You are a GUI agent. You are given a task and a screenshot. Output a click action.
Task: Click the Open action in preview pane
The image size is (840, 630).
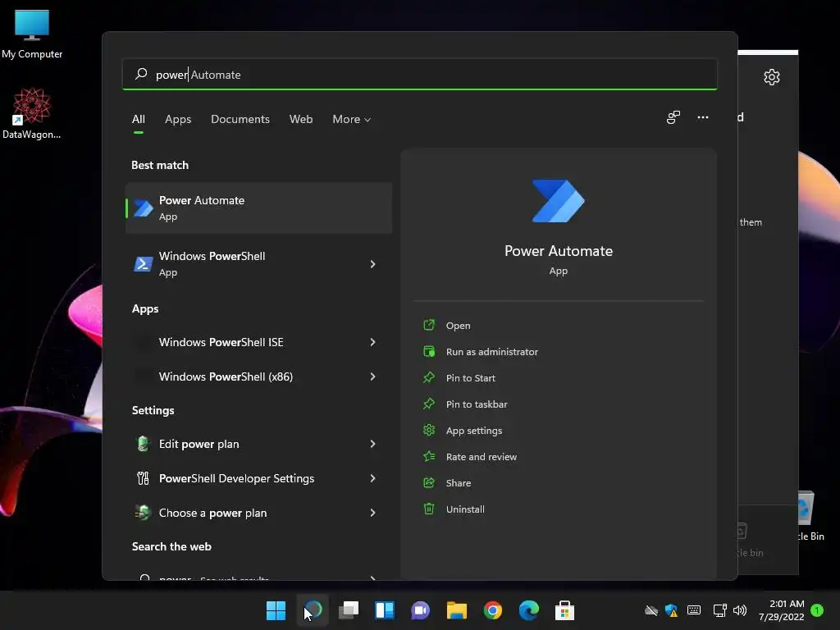[458, 325]
